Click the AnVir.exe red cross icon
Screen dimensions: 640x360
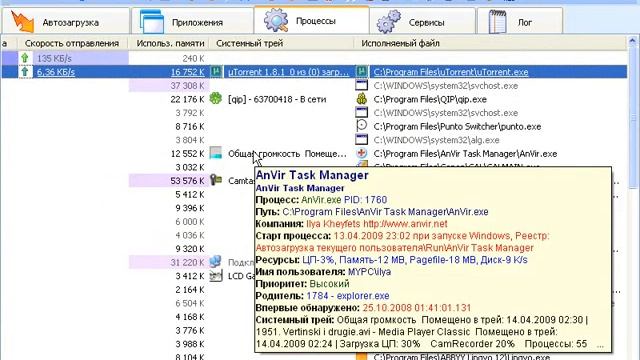[x=362, y=153]
